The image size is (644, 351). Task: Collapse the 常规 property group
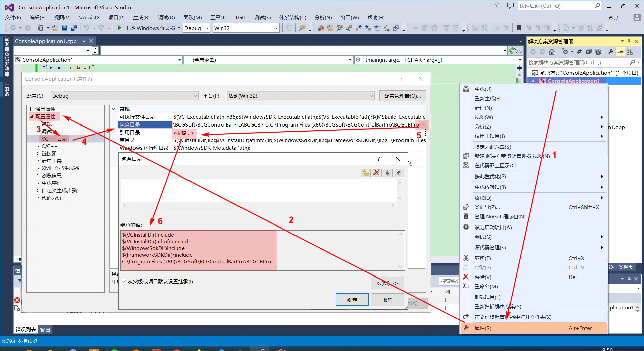coord(114,109)
